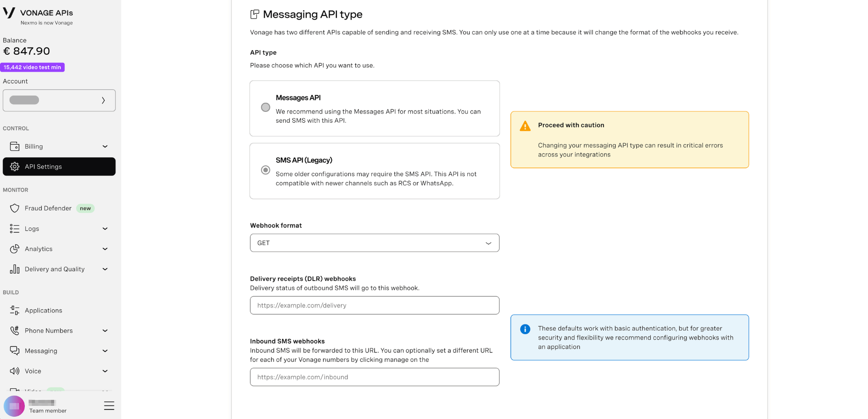Screen dimensions: 868x419
Task: Open Fraud Defender in the sidebar
Action: click(59, 208)
